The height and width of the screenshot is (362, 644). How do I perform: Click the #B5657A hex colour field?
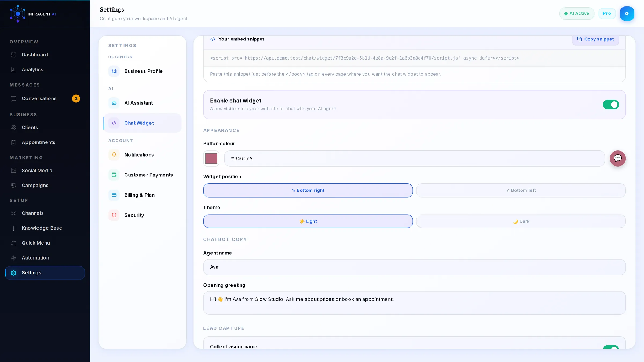414,158
